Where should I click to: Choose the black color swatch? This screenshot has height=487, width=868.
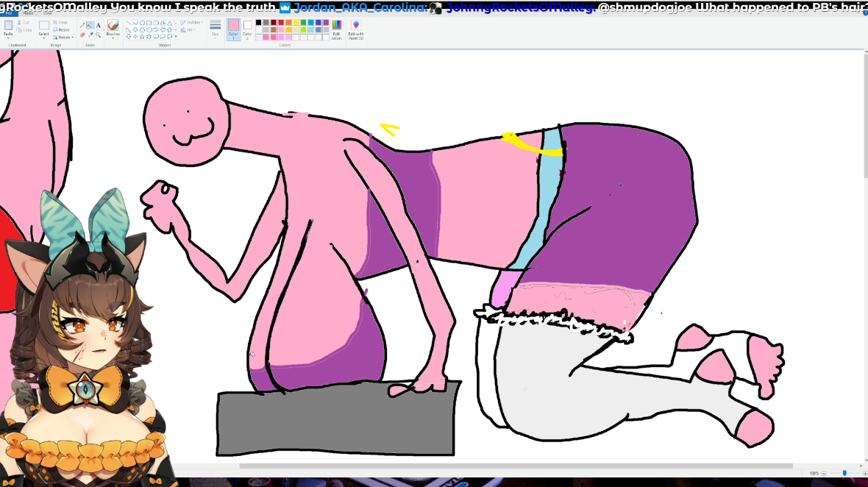coord(258,22)
